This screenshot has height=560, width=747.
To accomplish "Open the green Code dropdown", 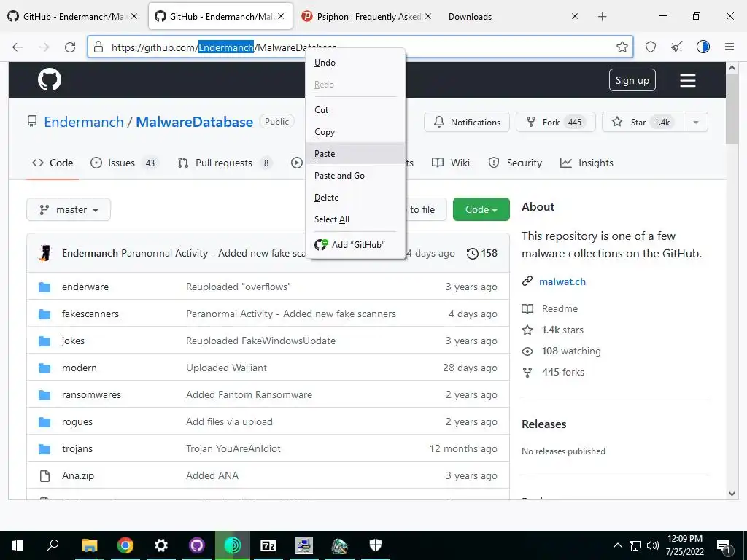I will point(481,209).
